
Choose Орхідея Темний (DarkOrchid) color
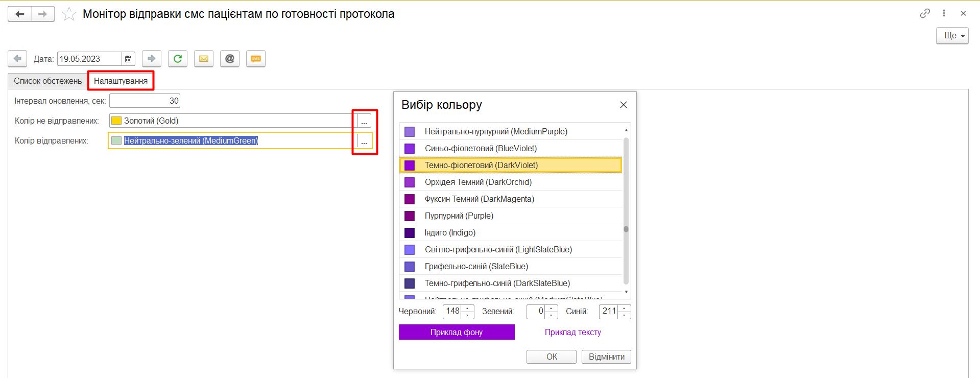tap(478, 182)
